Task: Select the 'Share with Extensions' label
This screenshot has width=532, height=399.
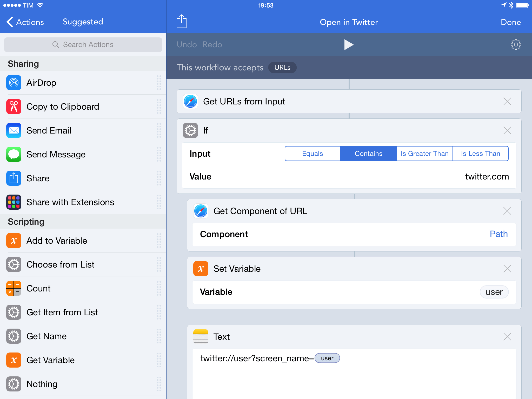Action: 70,202
